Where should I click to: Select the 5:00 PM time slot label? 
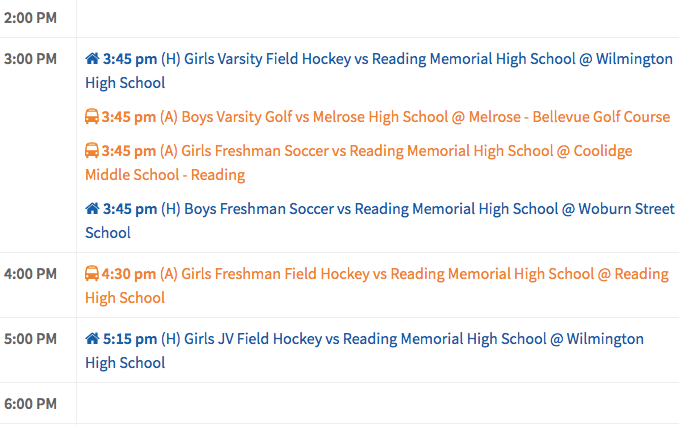click(30, 339)
